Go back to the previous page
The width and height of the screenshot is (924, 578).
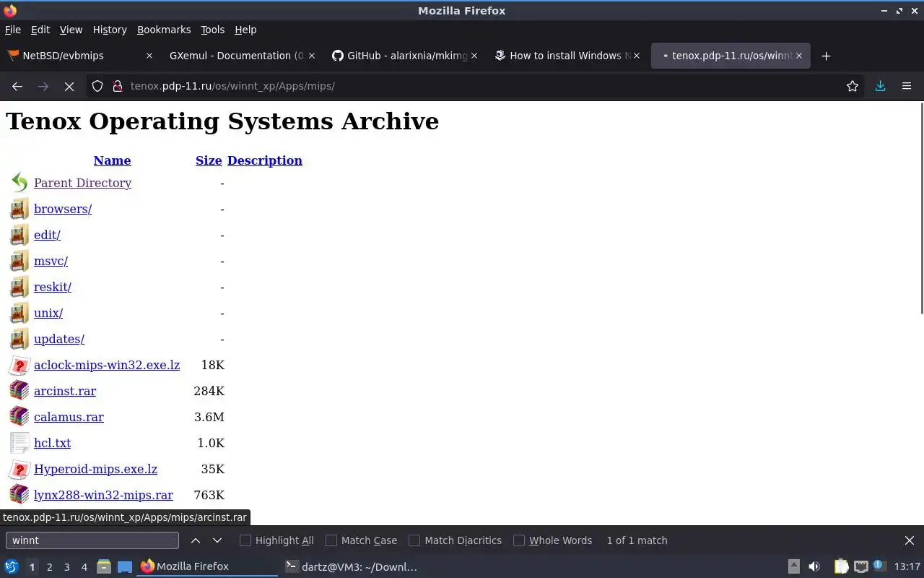click(17, 86)
